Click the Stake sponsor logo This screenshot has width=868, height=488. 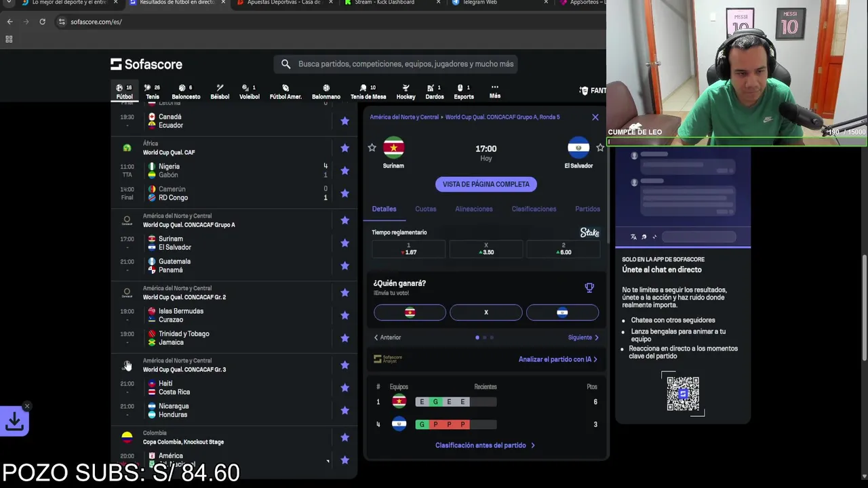pyautogui.click(x=589, y=232)
